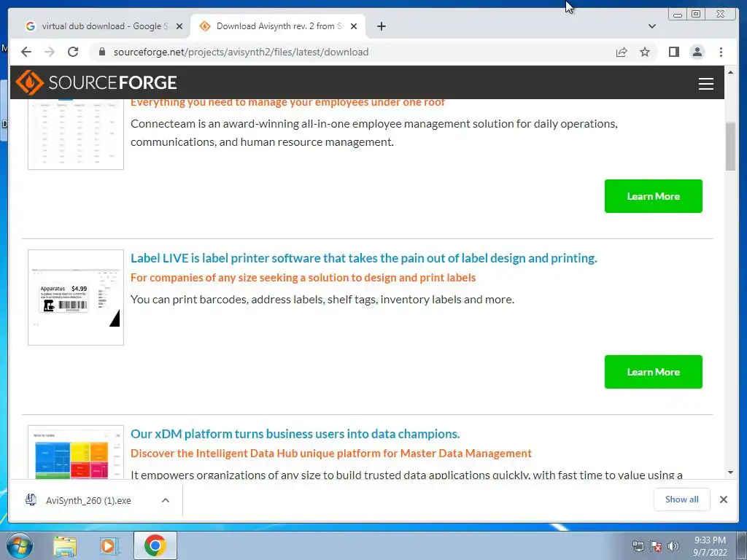Click the xDM platform thumbnail image
This screenshot has width=747, height=560.
tap(76, 452)
